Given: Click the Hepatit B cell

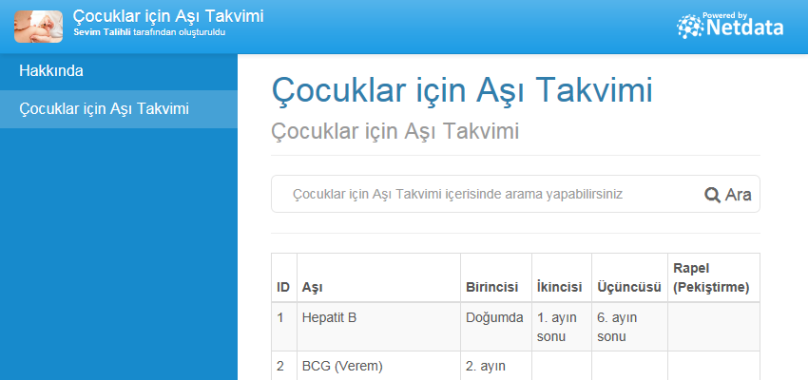Looking at the screenshot, I should pos(379,327).
